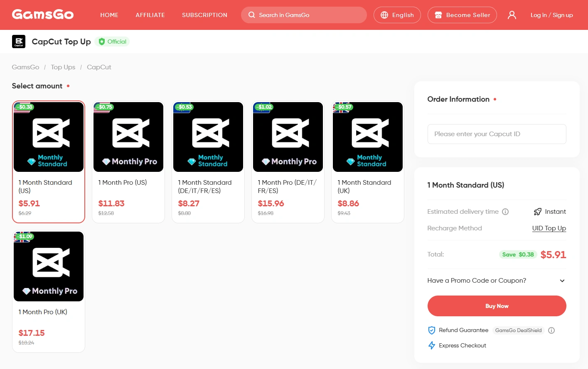
Task: Select the 1 Month Standard (US) card
Action: 49,162
